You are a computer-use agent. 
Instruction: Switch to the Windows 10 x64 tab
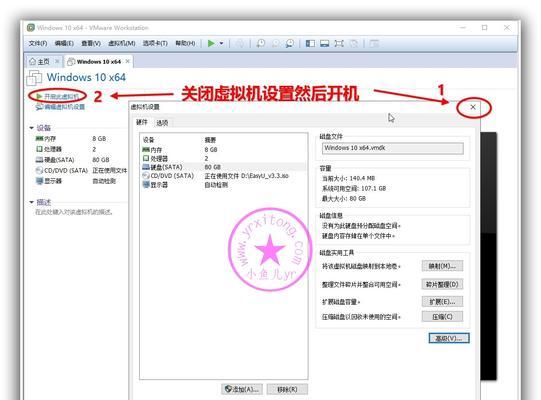(x=98, y=62)
